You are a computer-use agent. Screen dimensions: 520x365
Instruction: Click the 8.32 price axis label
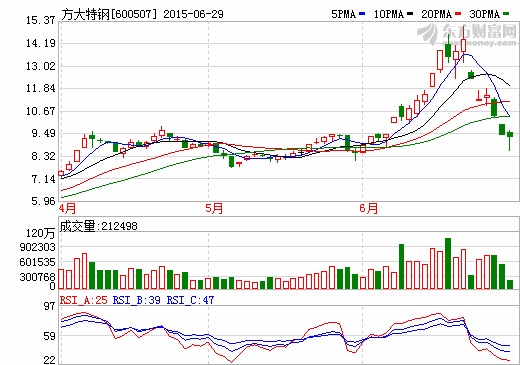[x=43, y=156]
